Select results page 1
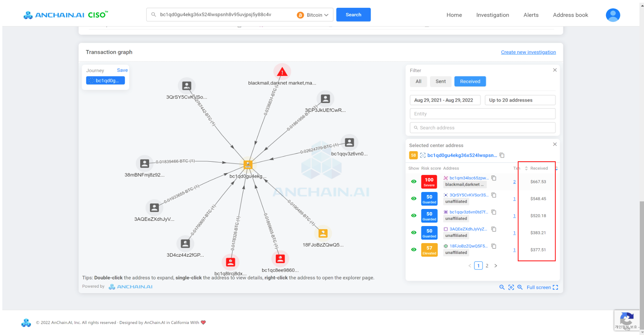The image size is (644, 335). coord(479,266)
